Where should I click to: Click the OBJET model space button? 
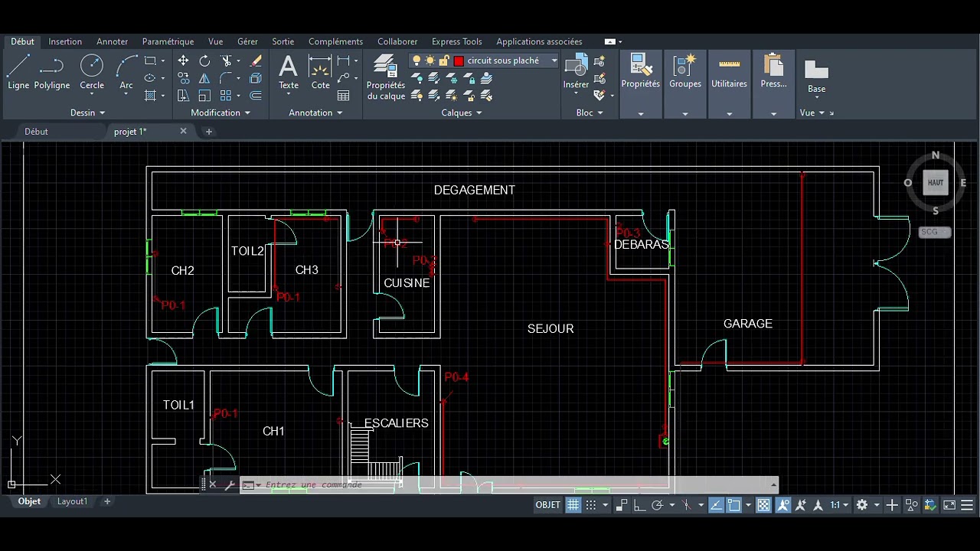click(547, 505)
